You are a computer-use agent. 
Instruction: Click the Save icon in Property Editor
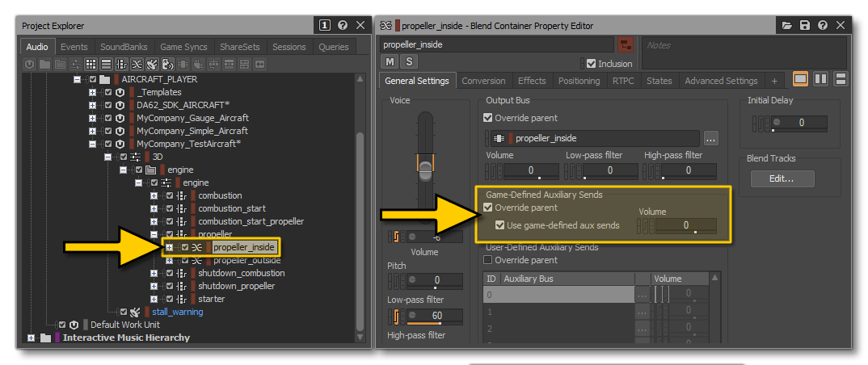[804, 26]
